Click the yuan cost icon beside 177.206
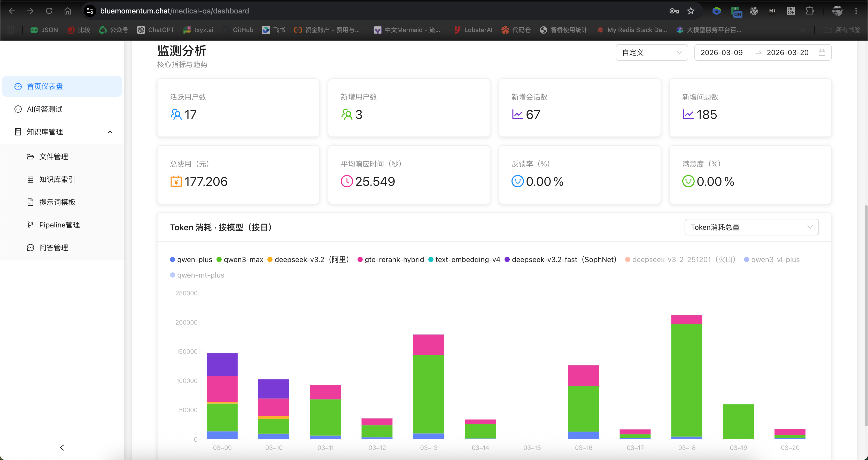 pyautogui.click(x=176, y=181)
